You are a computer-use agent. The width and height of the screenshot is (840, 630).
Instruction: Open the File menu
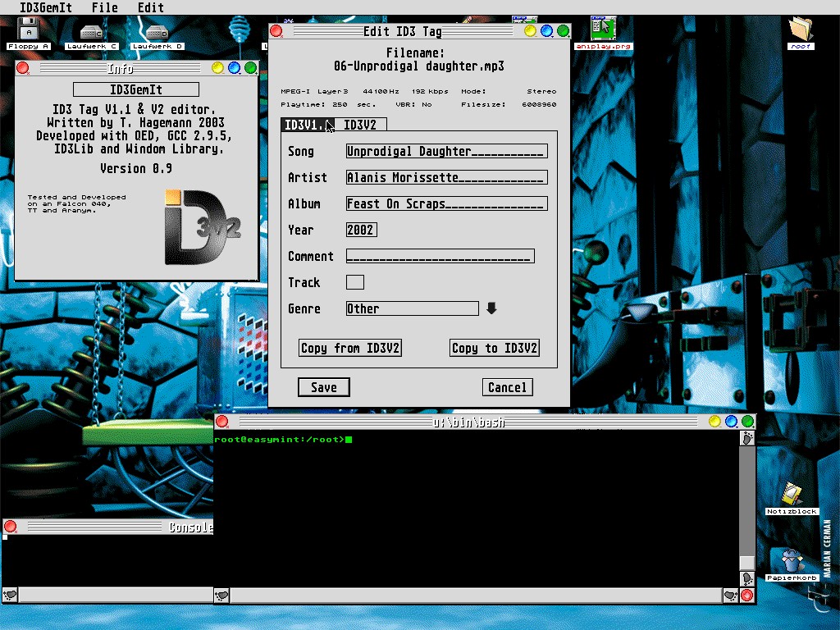point(104,7)
